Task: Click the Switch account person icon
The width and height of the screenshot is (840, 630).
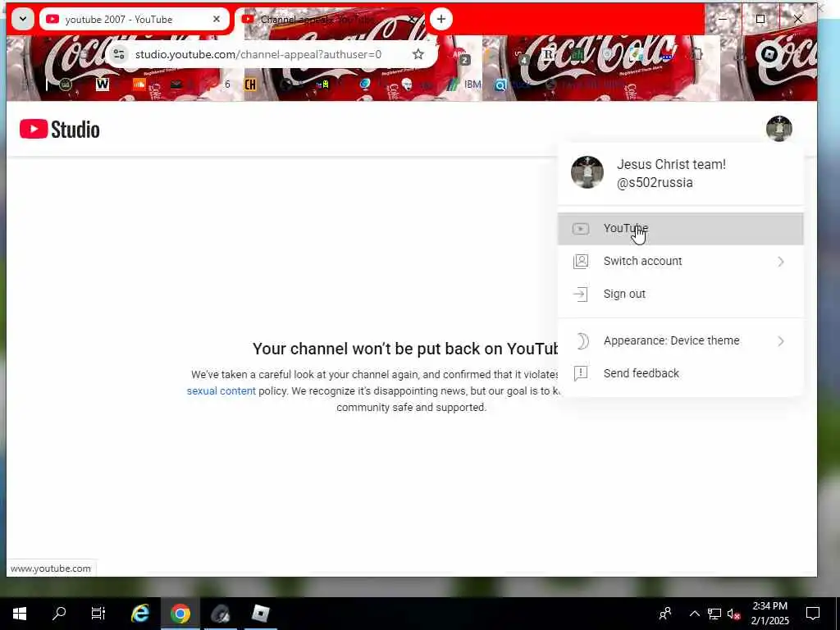Action: pos(581,262)
